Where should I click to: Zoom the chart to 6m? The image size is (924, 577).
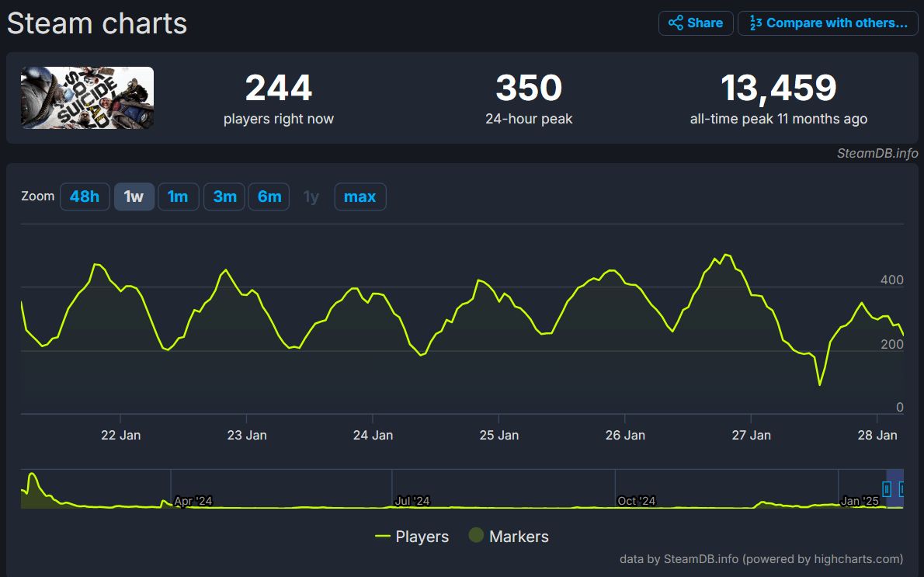point(269,196)
